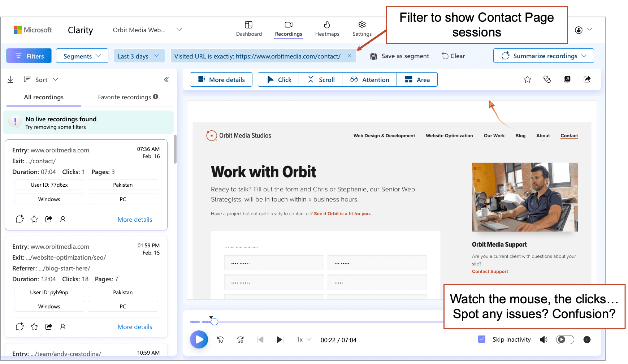This screenshot has width=628, height=364.
Task: Download the recordings list
Action: pyautogui.click(x=10, y=79)
